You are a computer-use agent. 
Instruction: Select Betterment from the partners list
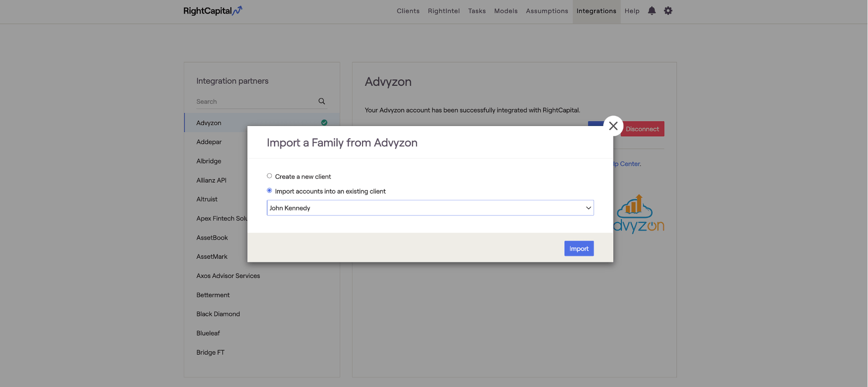(x=213, y=295)
